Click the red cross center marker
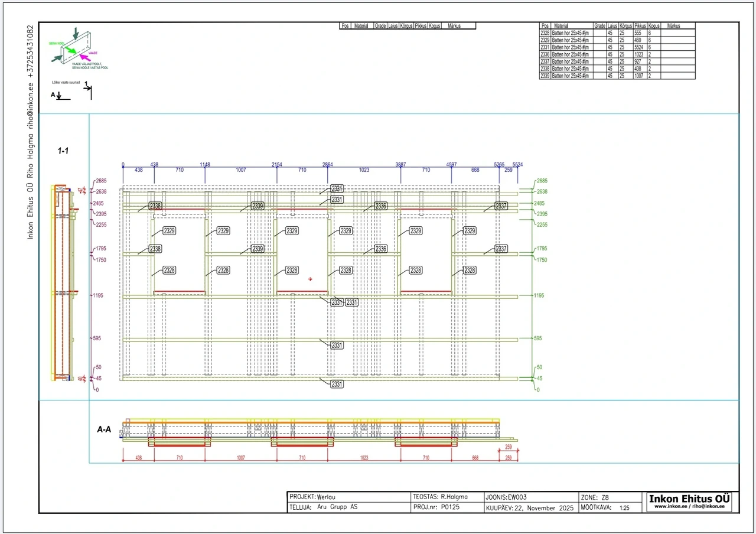 pos(310,279)
